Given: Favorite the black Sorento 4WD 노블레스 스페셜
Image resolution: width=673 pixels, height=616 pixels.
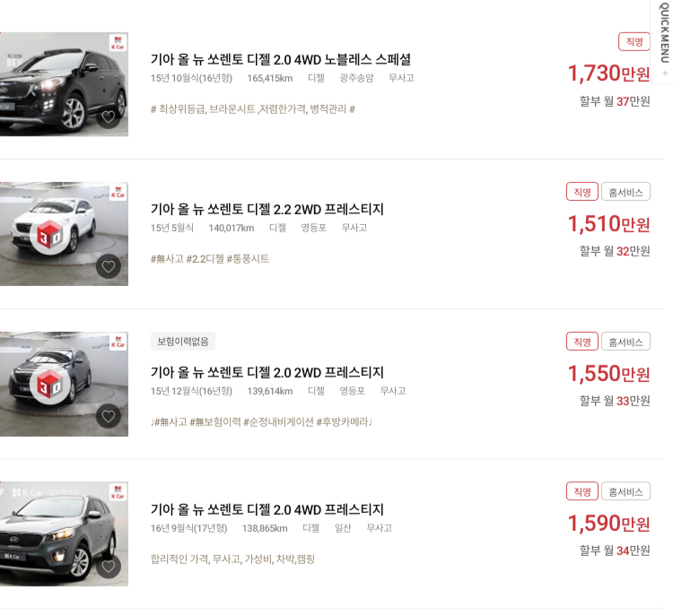Looking at the screenshot, I should pos(109,117).
